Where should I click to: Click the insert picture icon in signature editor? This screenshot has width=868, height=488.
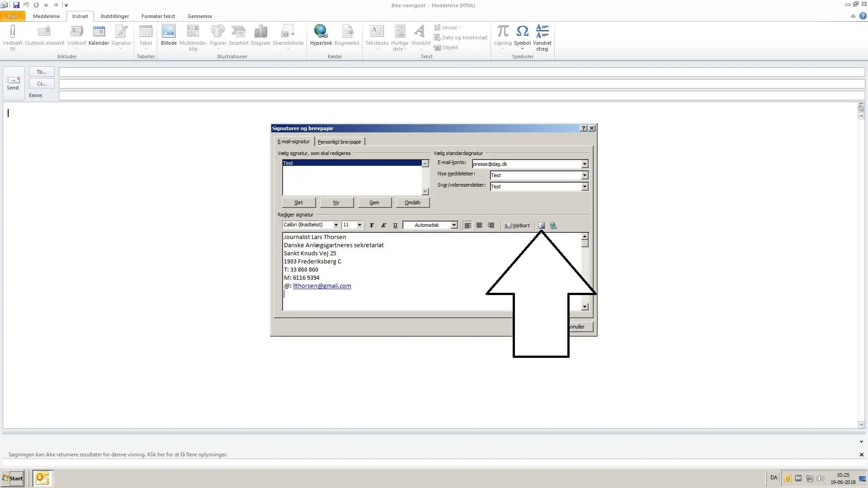[541, 225]
